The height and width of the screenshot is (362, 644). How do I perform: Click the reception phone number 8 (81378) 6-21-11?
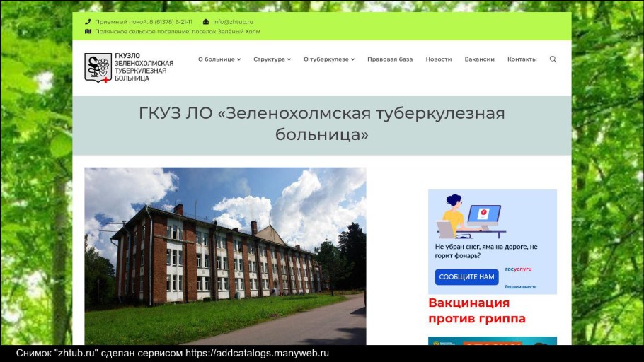171,22
